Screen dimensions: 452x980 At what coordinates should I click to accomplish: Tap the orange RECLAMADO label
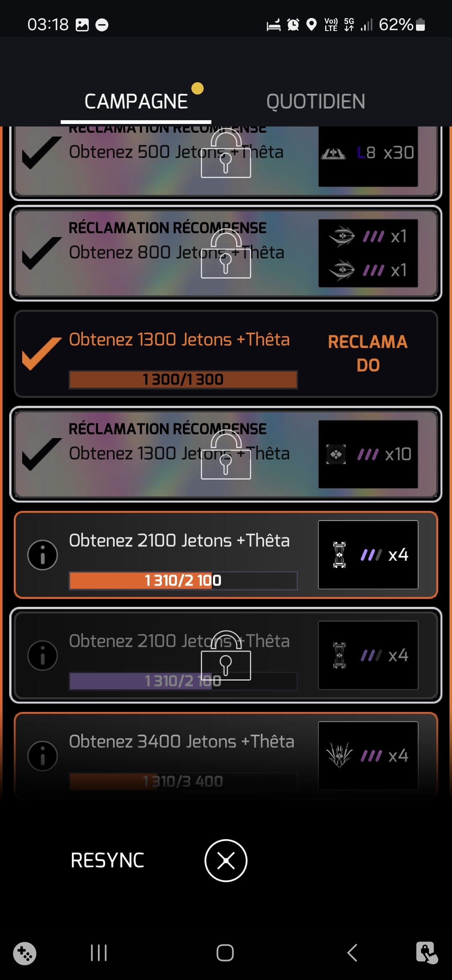(367, 353)
